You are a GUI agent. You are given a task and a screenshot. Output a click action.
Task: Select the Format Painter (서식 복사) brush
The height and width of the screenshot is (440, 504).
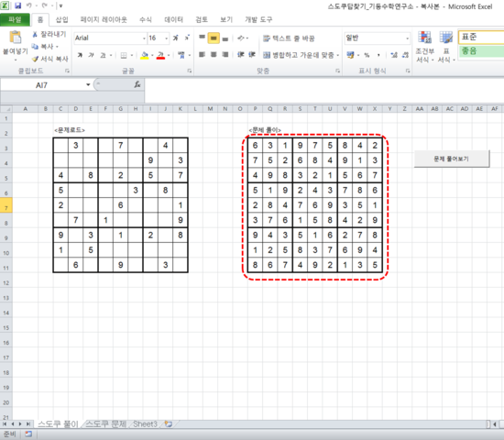(x=35, y=59)
